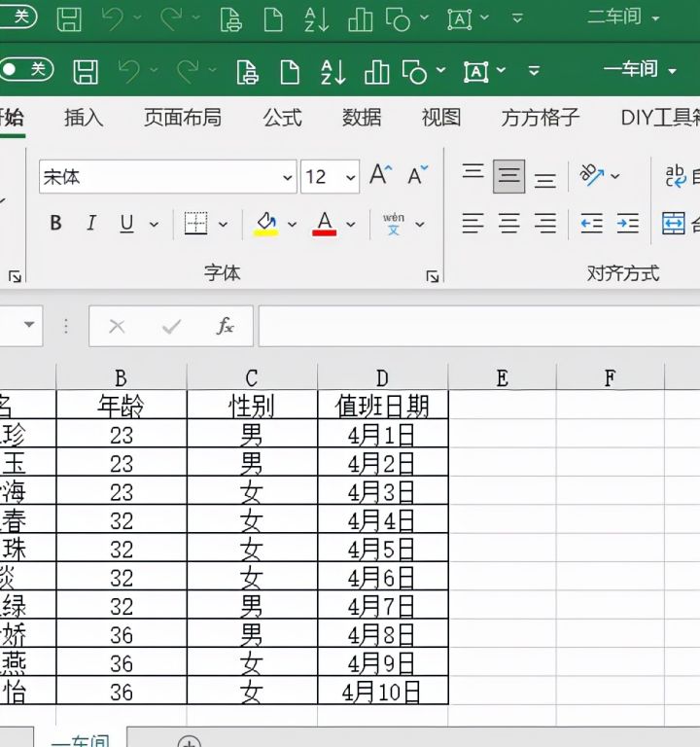Viewport: 700px width, 747px height.
Task: Align text right
Action: point(544,223)
